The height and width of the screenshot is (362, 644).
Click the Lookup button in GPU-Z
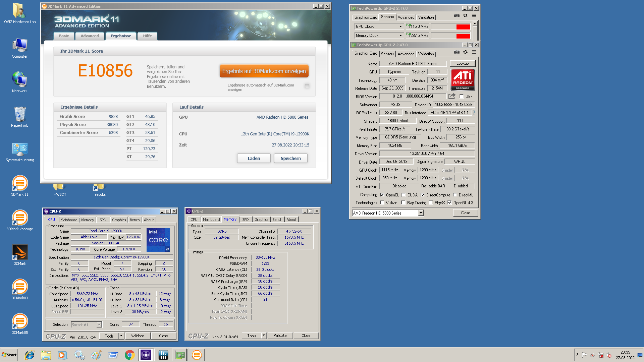[x=463, y=63]
